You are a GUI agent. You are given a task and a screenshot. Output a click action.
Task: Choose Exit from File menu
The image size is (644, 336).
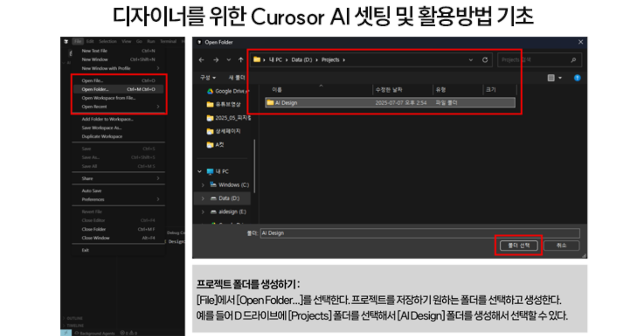pyautogui.click(x=118, y=250)
